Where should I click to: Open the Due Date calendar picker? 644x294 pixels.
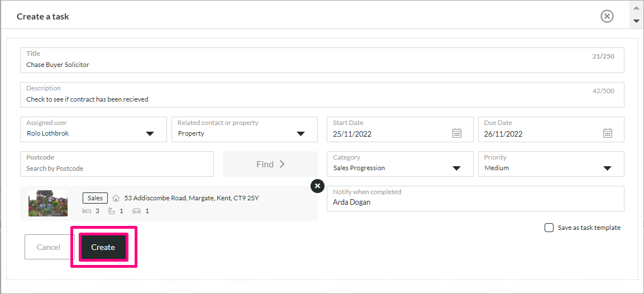608,133
